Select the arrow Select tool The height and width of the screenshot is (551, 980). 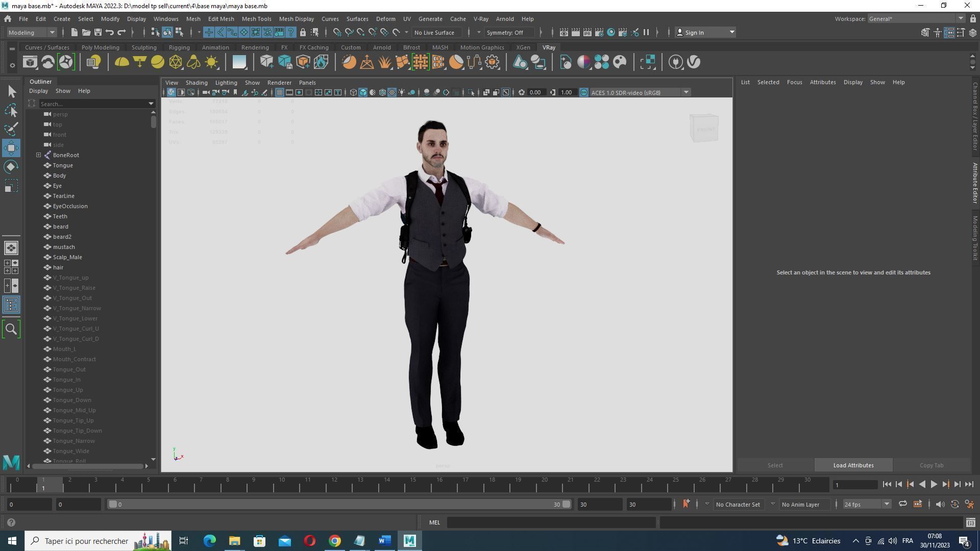(x=11, y=91)
